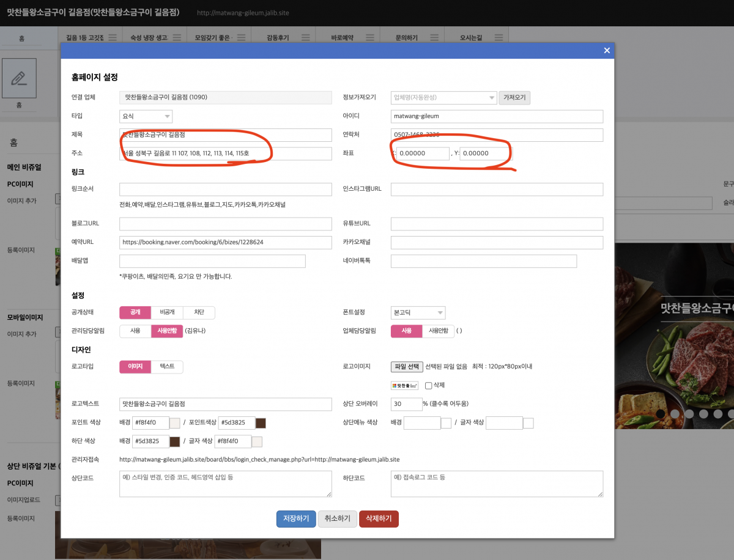Set 공개상태 to 차단
This screenshot has width=734, height=560.
click(199, 312)
